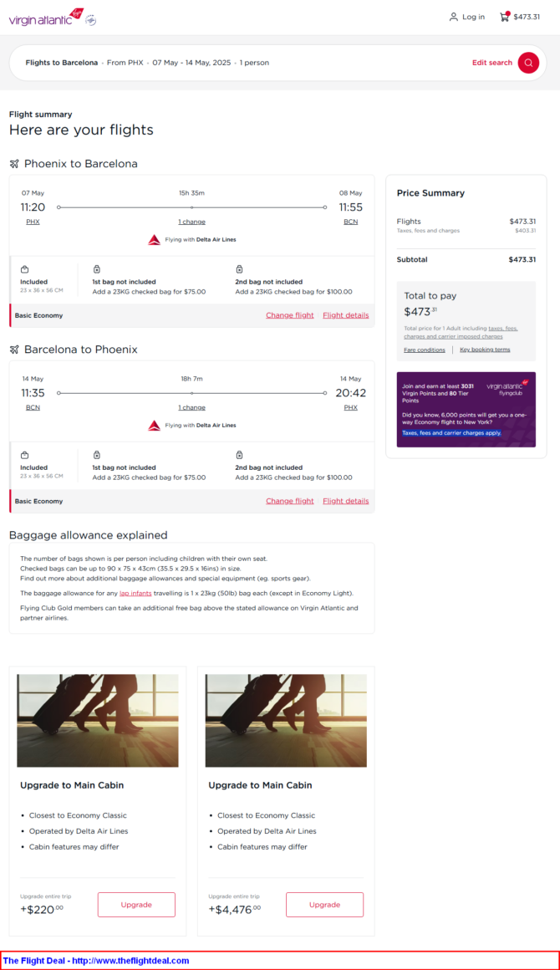Click Edit search link
This screenshot has height=970, width=560.
(491, 63)
